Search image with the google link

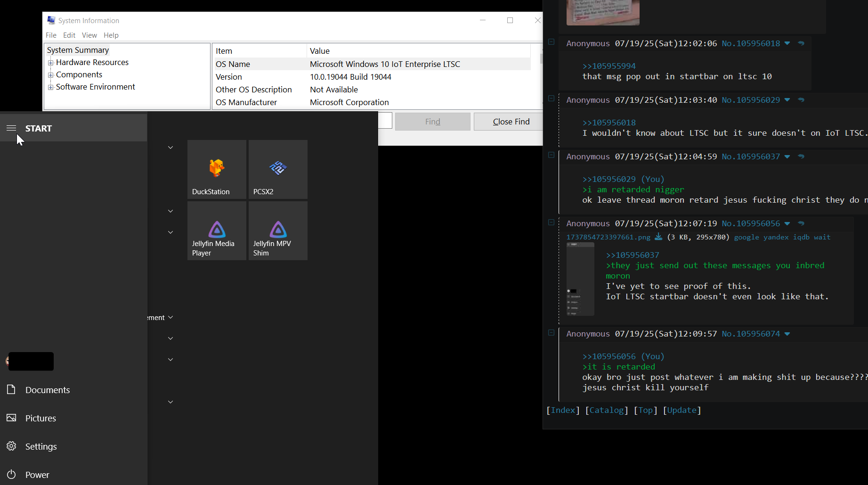point(746,237)
